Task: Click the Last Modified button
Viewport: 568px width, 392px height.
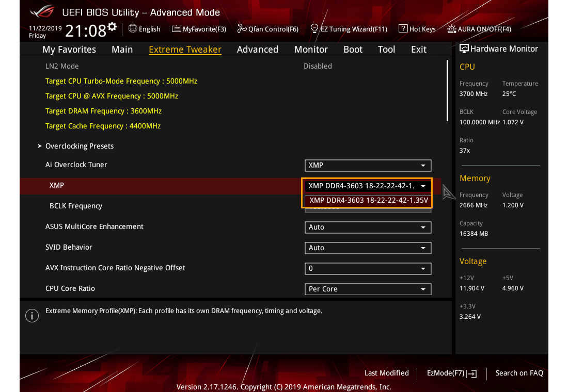Action: coord(387,373)
